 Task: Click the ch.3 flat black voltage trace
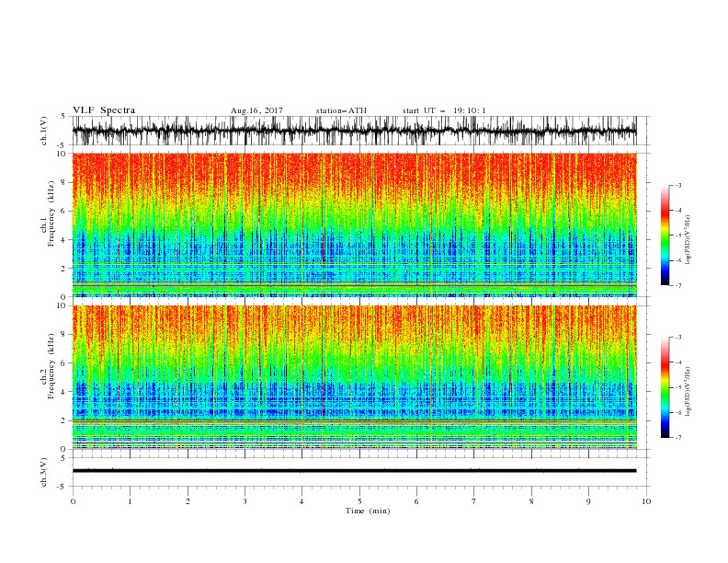354,471
